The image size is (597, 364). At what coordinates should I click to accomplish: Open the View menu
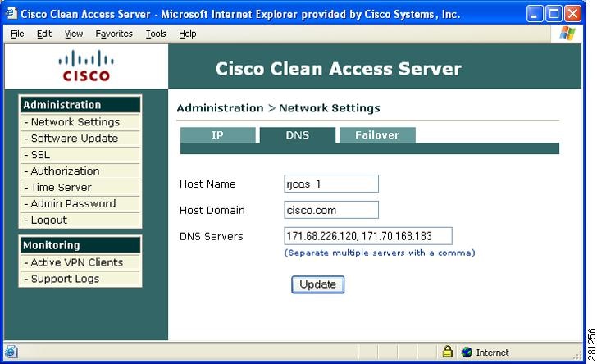[x=74, y=34]
